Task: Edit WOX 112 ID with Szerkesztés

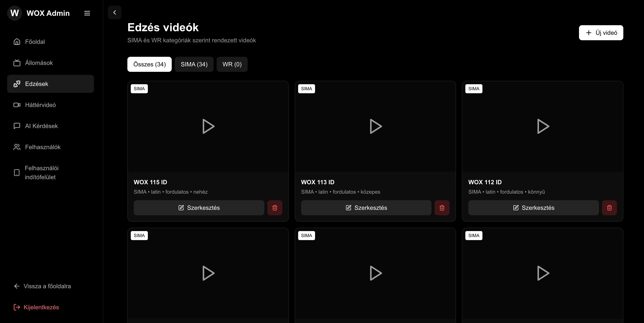Action: (534, 208)
